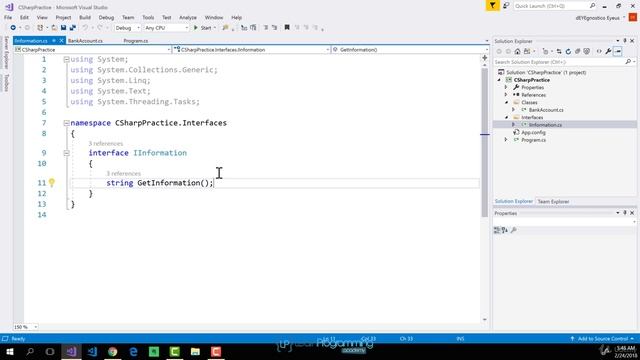Open the Analyze menu
This screenshot has width=640, height=360.
[x=188, y=18]
